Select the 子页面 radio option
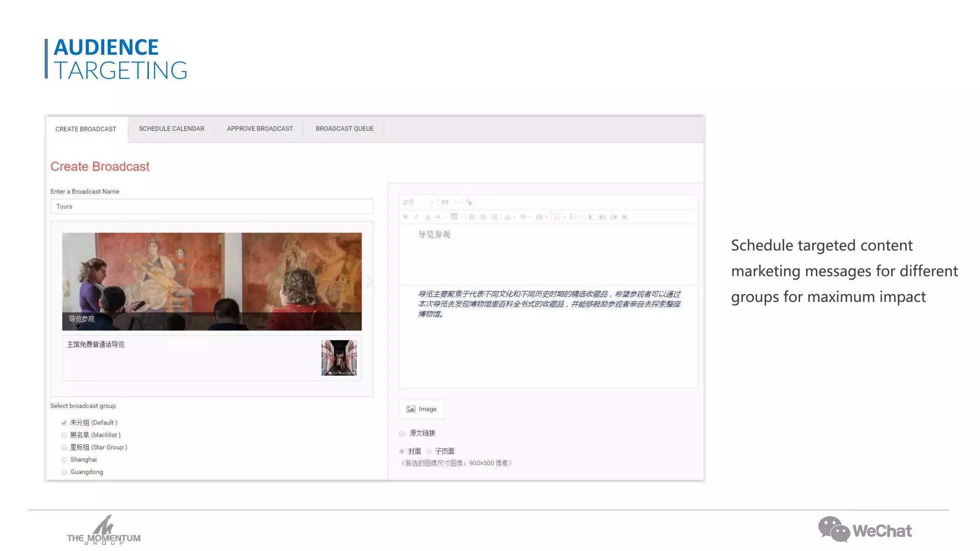Image resolution: width=980 pixels, height=551 pixels. (x=429, y=451)
